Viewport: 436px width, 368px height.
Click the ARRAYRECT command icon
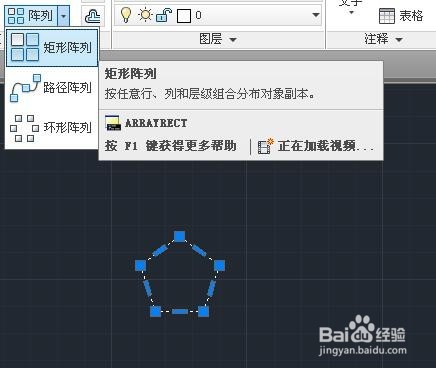(x=113, y=123)
